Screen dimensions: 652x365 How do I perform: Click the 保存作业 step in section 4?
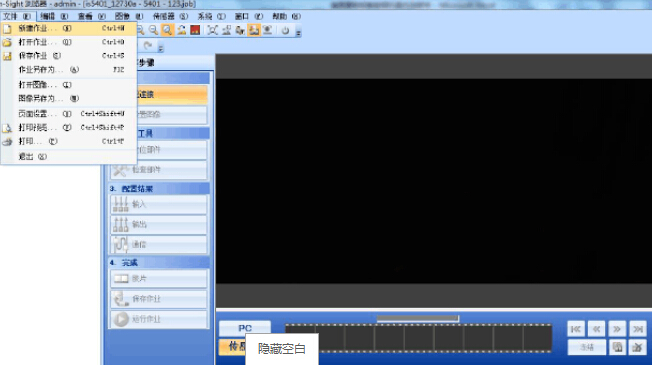[158, 299]
